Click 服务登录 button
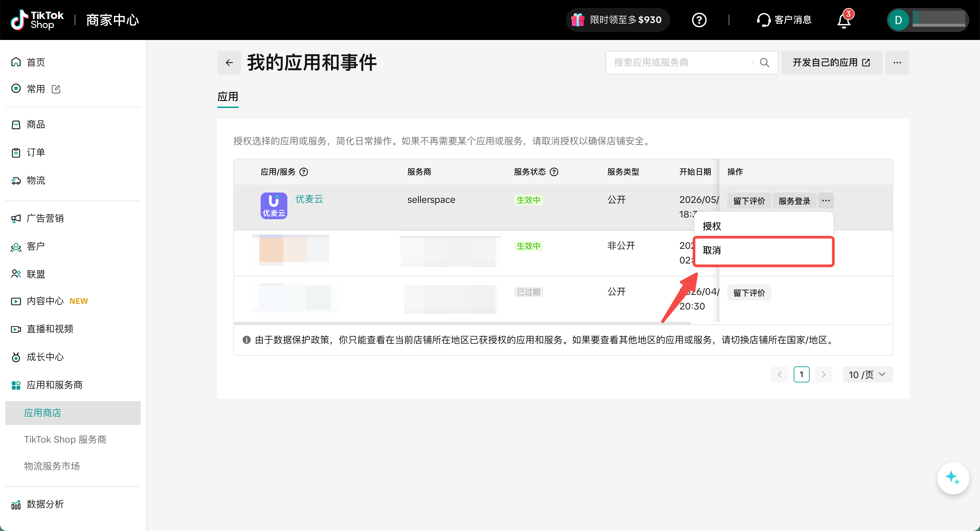The height and width of the screenshot is (531, 980). pyautogui.click(x=794, y=201)
